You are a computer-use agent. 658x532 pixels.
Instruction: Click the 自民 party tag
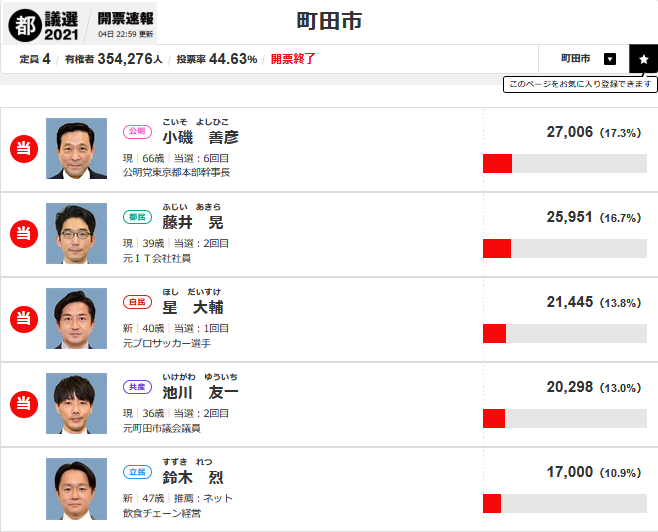tap(136, 301)
